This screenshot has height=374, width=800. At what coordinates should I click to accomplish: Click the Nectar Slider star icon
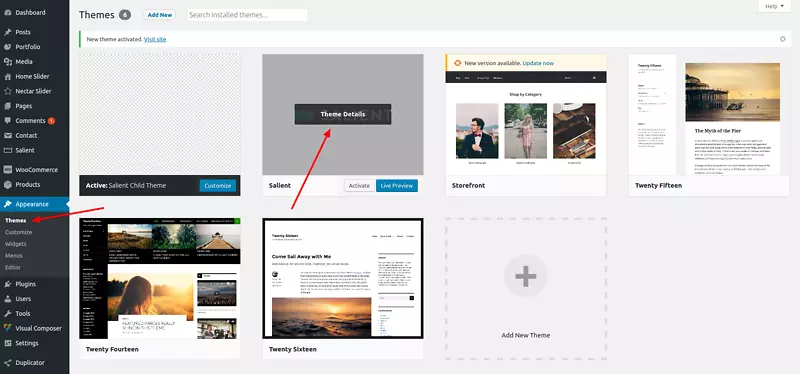pos(8,91)
